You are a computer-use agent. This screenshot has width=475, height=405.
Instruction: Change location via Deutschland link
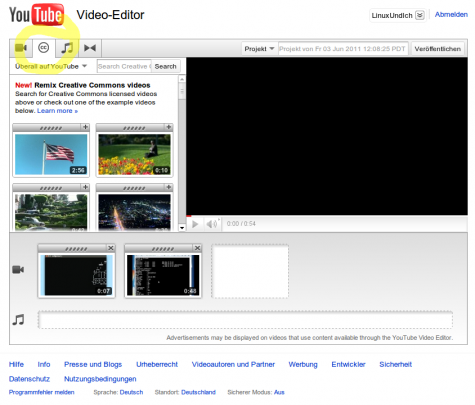point(199,392)
